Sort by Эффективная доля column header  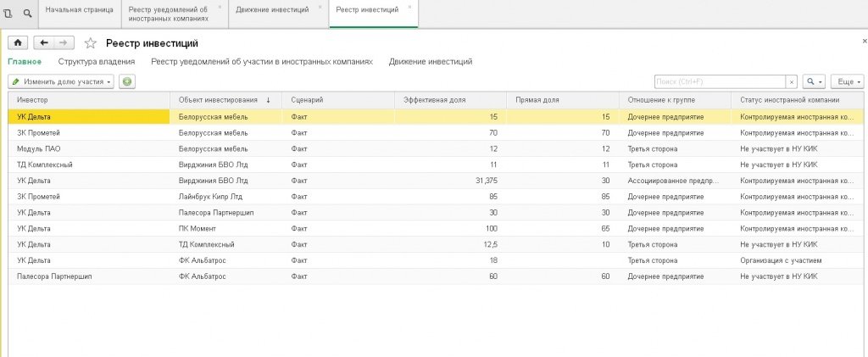point(450,100)
